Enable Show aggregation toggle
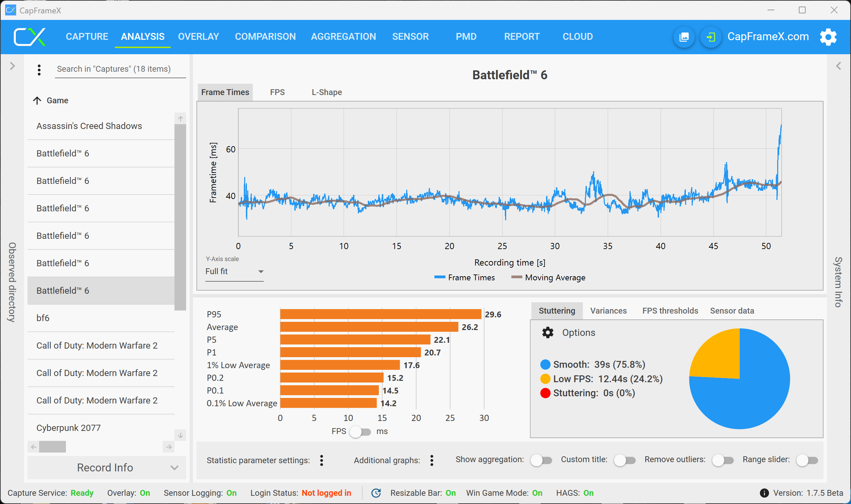The height and width of the screenshot is (504, 851). click(541, 460)
